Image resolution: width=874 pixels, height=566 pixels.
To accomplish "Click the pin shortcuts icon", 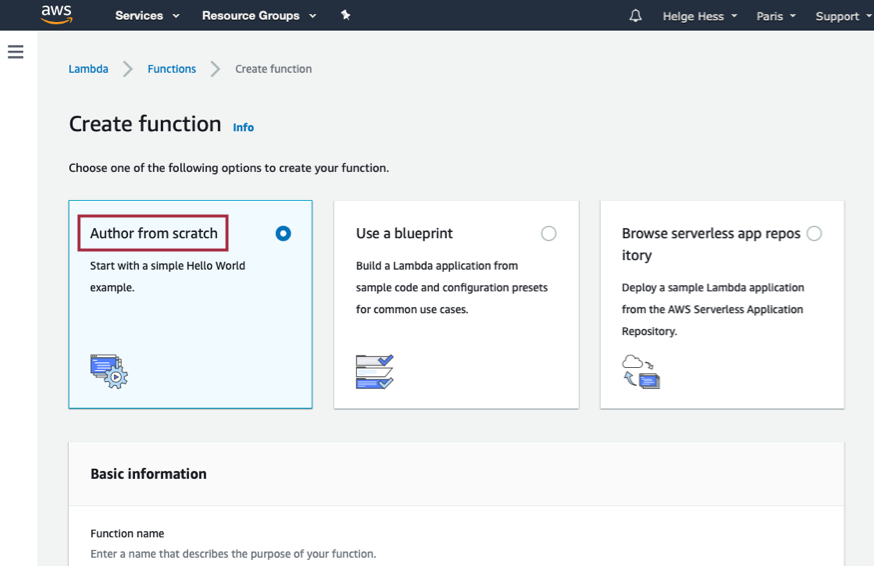I will click(346, 15).
